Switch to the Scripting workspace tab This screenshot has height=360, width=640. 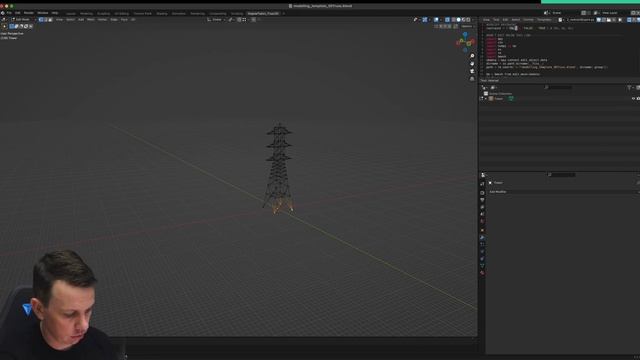(x=237, y=13)
